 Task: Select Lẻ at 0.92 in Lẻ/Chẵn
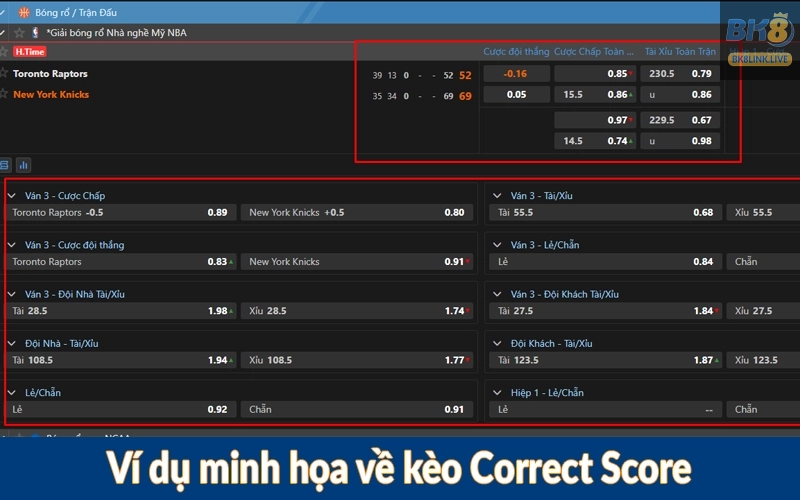120,409
